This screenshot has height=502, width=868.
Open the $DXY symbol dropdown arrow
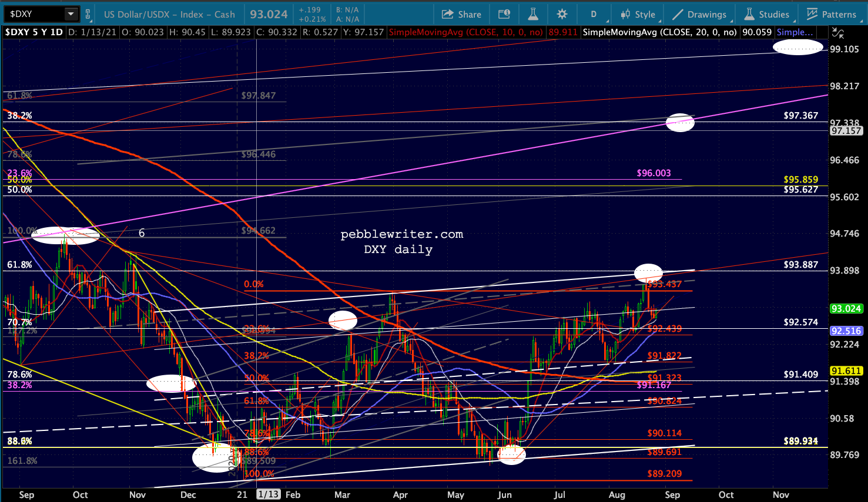click(x=71, y=14)
